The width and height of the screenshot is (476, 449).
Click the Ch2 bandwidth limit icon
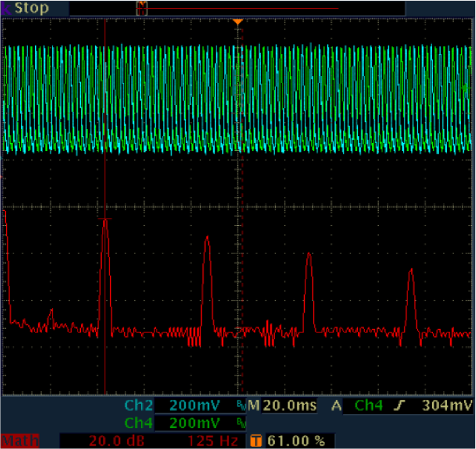[x=241, y=405]
